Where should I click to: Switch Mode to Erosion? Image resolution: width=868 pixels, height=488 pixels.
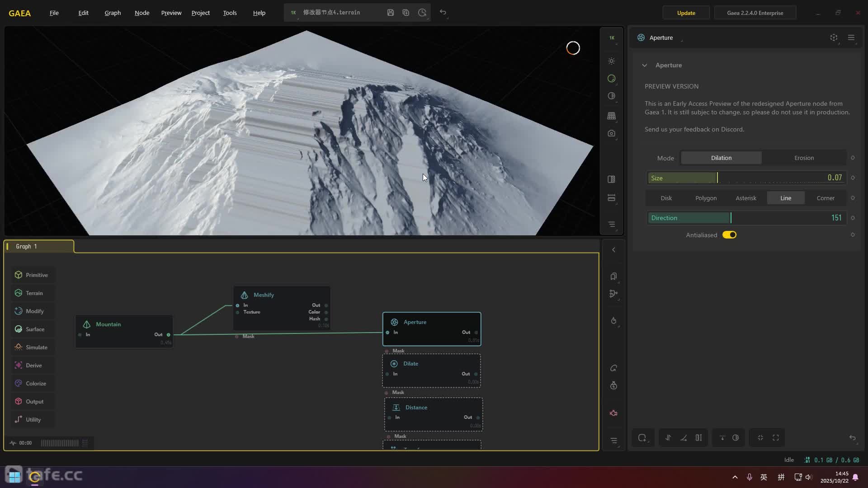[804, 158]
